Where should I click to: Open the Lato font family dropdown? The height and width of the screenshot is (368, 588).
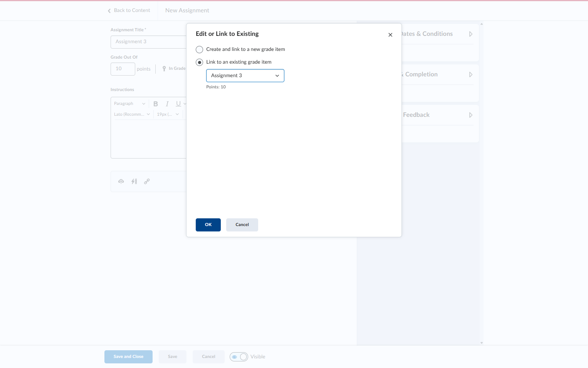[132, 115]
